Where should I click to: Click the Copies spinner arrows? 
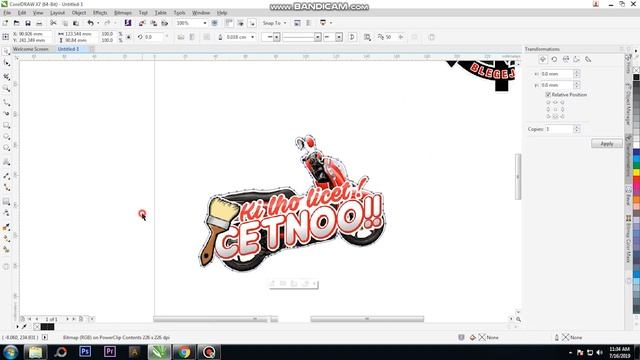tap(577, 129)
